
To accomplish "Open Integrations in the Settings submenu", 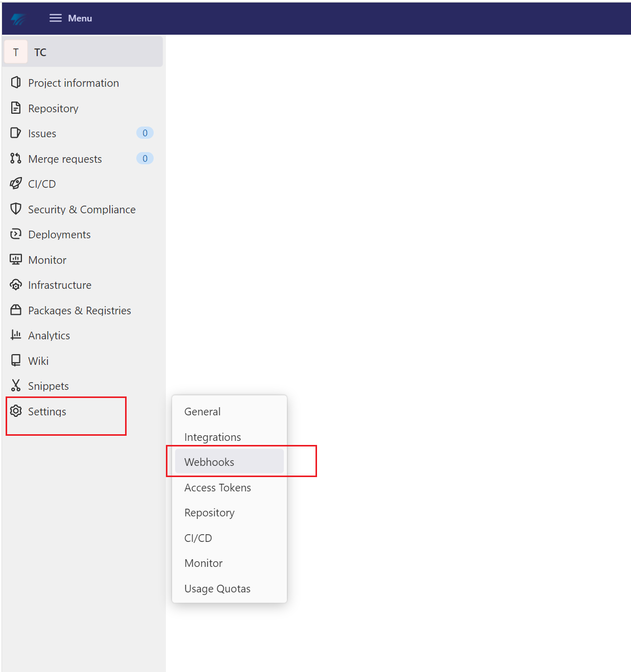I will pos(212,437).
